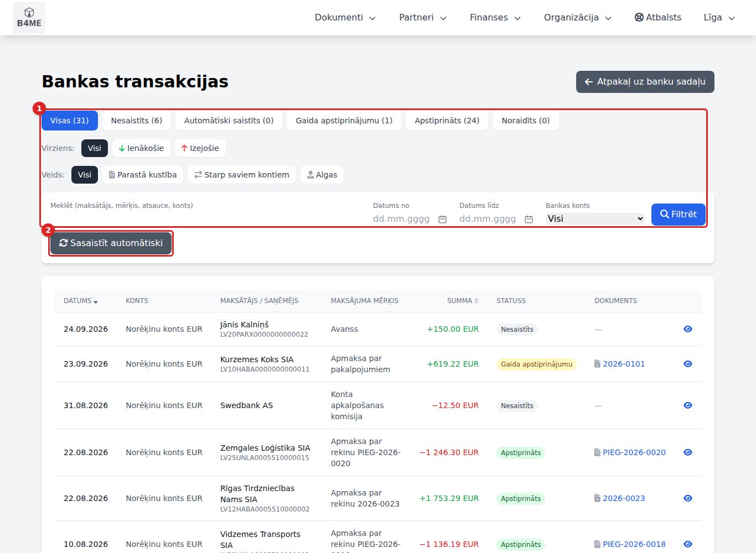Screen dimensions: 756x553
Task: Expand the Partneri menu
Action: coord(423,18)
